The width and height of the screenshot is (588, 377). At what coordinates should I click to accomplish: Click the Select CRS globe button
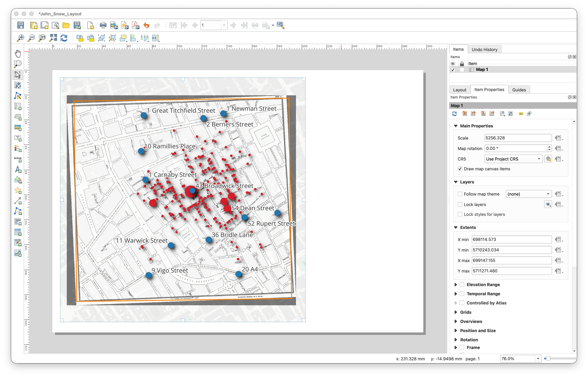click(x=548, y=159)
